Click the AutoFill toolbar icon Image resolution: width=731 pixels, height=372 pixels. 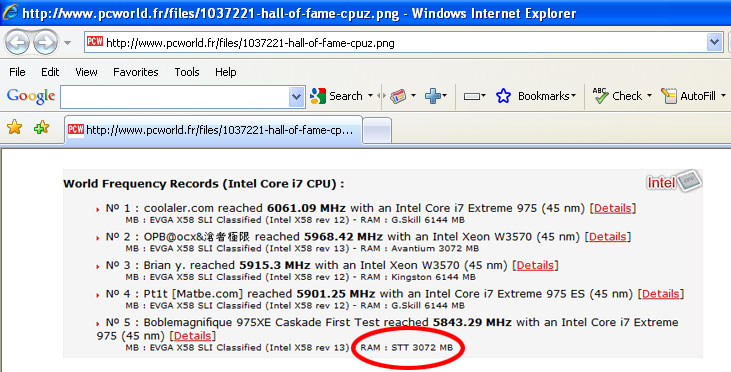(669, 96)
